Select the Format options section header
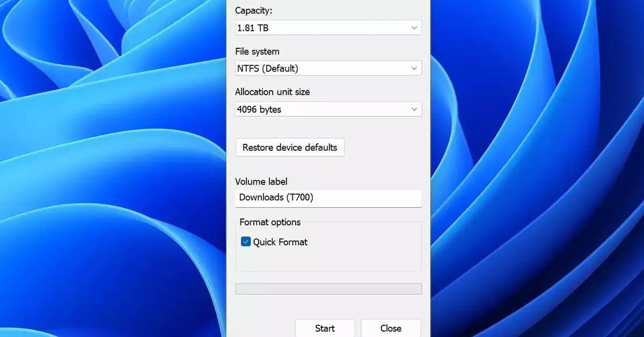This screenshot has width=644, height=337. (269, 222)
